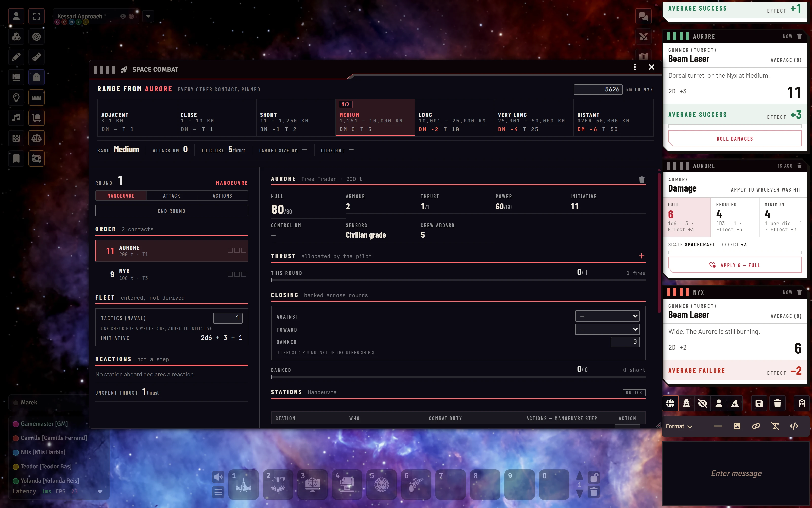Switch to the Attack step tab
Screen dimensions: 812x508
(x=172, y=196)
